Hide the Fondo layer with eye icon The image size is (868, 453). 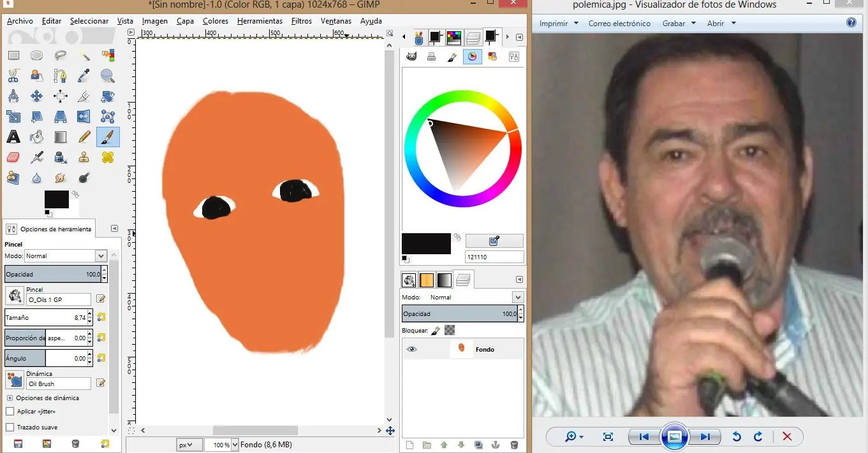coord(411,349)
